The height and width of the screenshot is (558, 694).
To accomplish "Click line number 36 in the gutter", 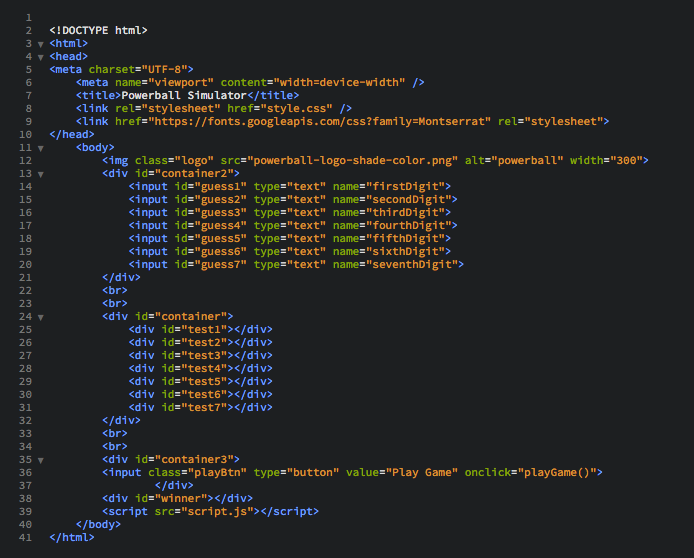I will 26,473.
